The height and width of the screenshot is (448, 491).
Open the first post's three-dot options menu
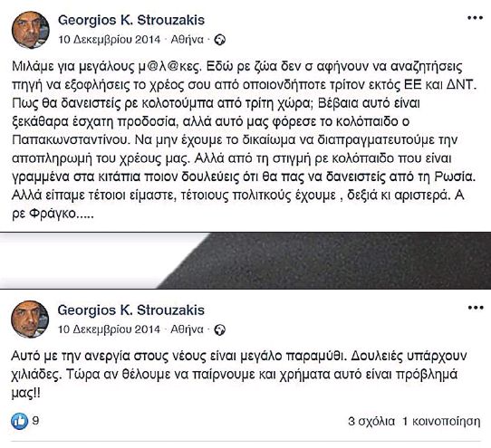click(475, 18)
